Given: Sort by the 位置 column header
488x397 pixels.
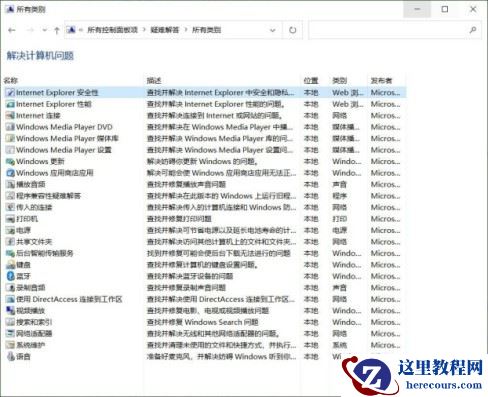Looking at the screenshot, I should coord(311,80).
